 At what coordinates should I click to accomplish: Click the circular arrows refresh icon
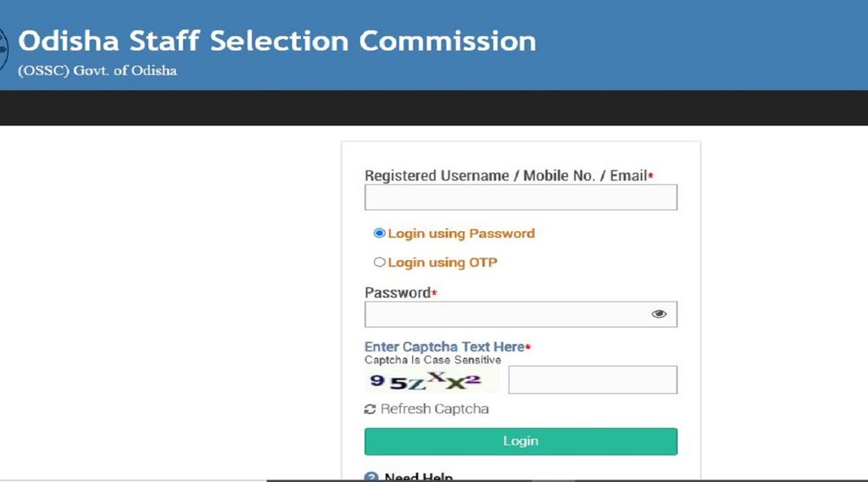(x=370, y=409)
